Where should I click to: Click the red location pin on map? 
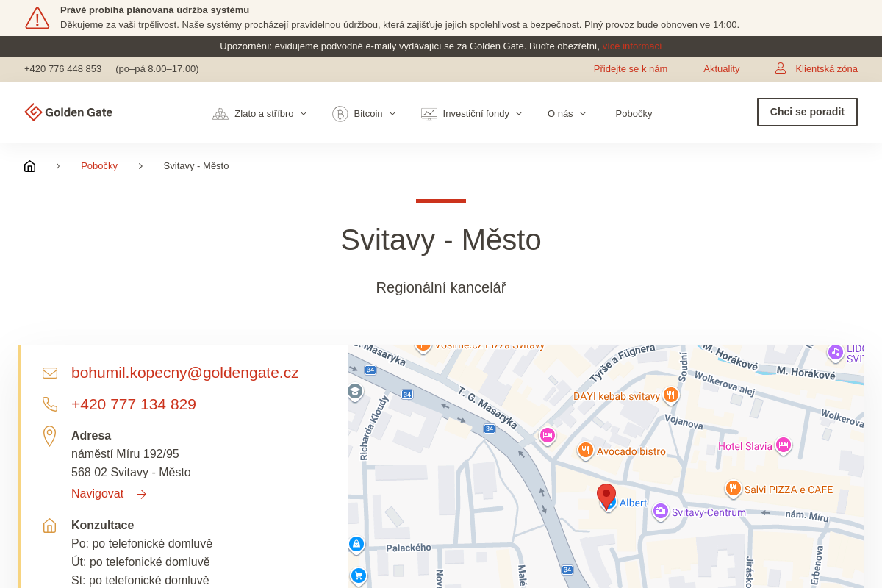pyautogui.click(x=606, y=495)
